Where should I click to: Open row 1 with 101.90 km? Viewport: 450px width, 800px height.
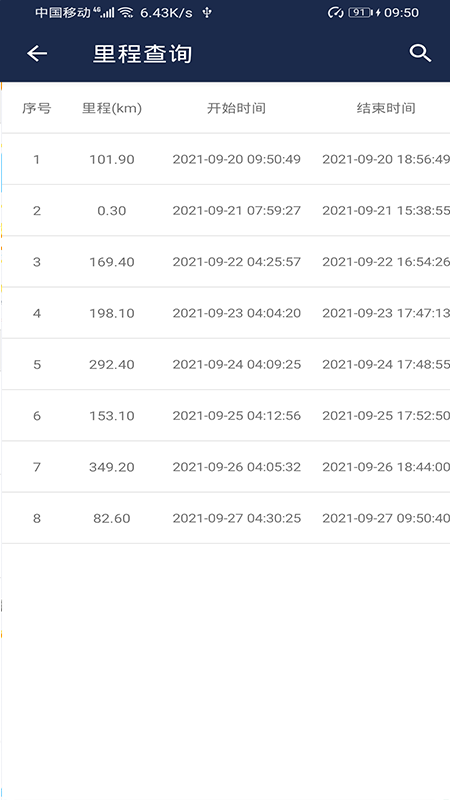pyautogui.click(x=226, y=159)
